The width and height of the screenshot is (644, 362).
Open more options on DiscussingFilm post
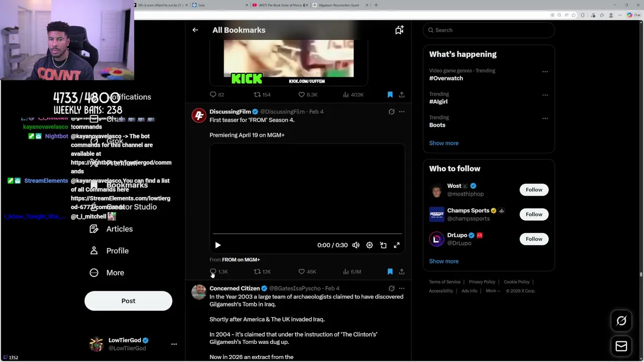(x=401, y=112)
